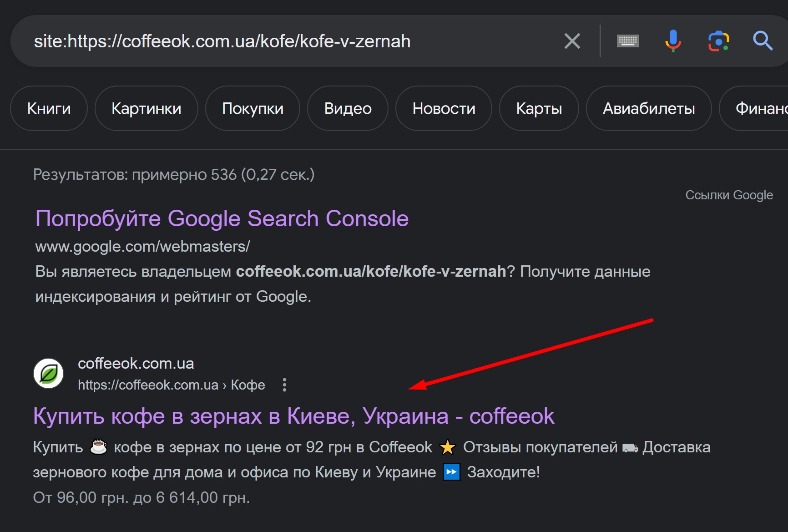The image size is (788, 532).
Task: Open the three-dot menu for coffeeok result
Action: (x=284, y=385)
